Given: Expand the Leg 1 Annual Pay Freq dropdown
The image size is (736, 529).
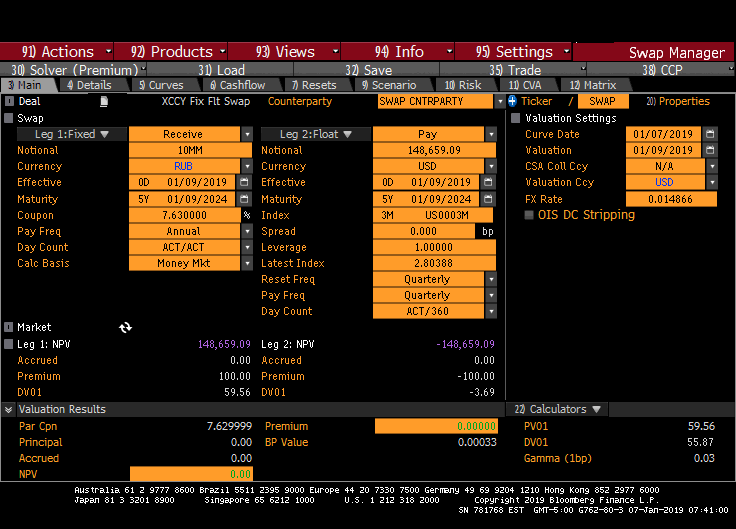Looking at the screenshot, I should pyautogui.click(x=247, y=231).
